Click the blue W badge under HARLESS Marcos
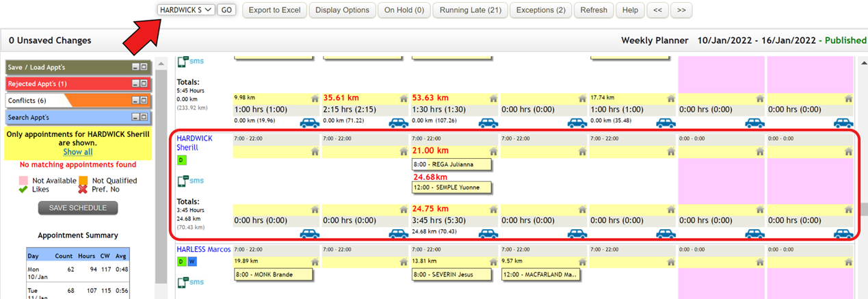This screenshot has width=868, height=299. click(192, 261)
